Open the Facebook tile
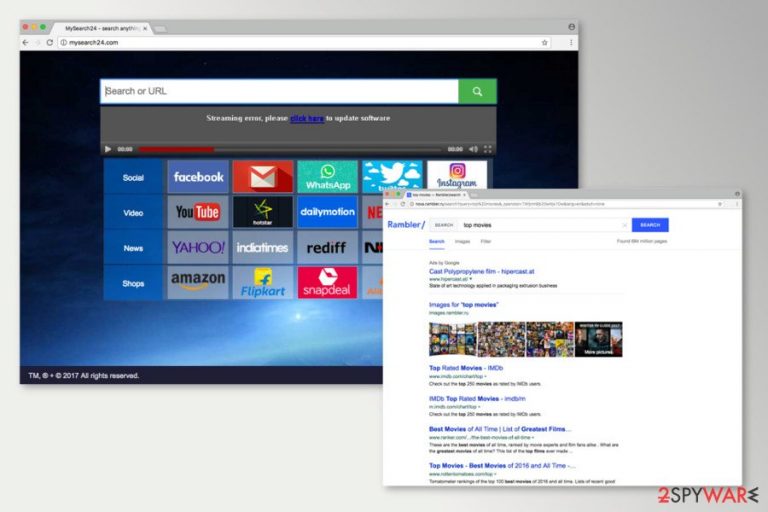This screenshot has width=768, height=512. (x=198, y=177)
